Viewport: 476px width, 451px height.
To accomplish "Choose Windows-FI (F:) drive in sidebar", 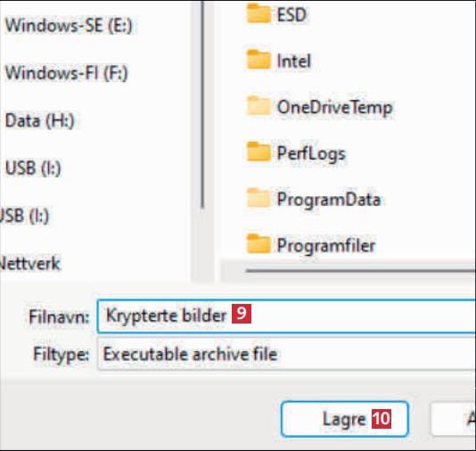I will pos(67,73).
